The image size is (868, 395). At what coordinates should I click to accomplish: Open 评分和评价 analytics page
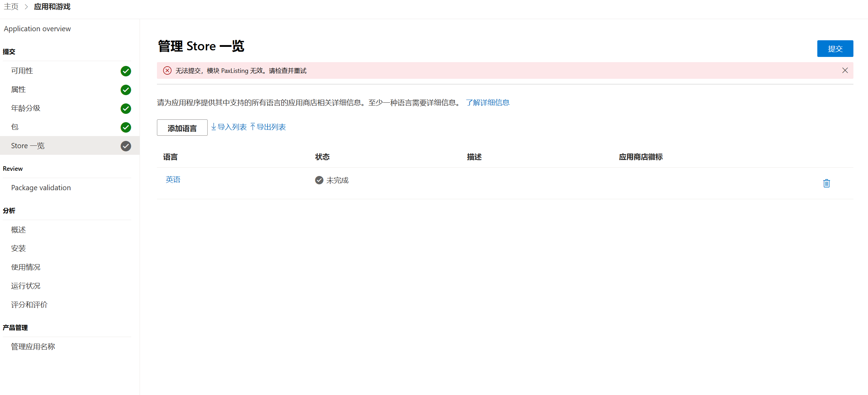point(29,305)
